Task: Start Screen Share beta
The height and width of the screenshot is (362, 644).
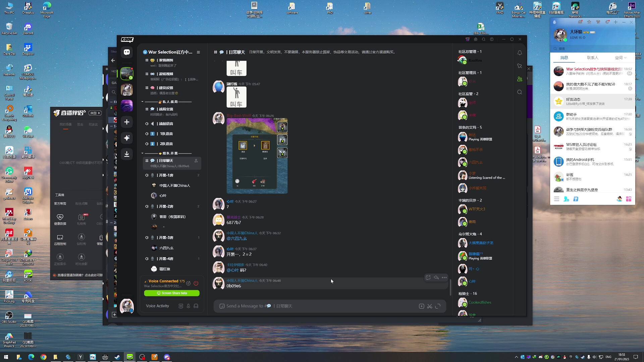Action: point(172,293)
